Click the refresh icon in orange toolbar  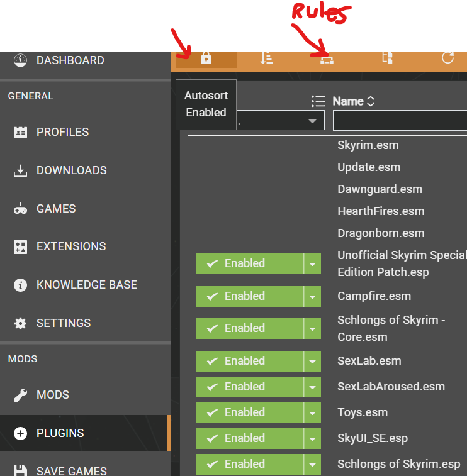[x=447, y=58]
